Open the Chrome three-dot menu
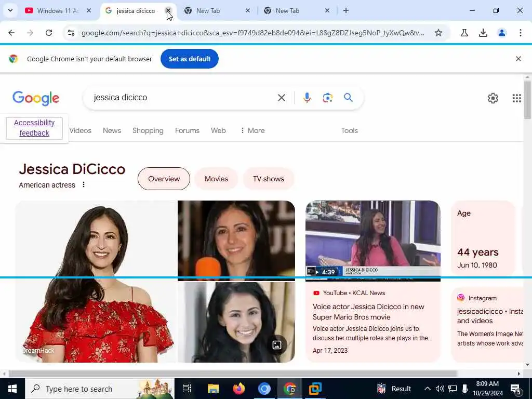The height and width of the screenshot is (399, 532). tap(520, 33)
